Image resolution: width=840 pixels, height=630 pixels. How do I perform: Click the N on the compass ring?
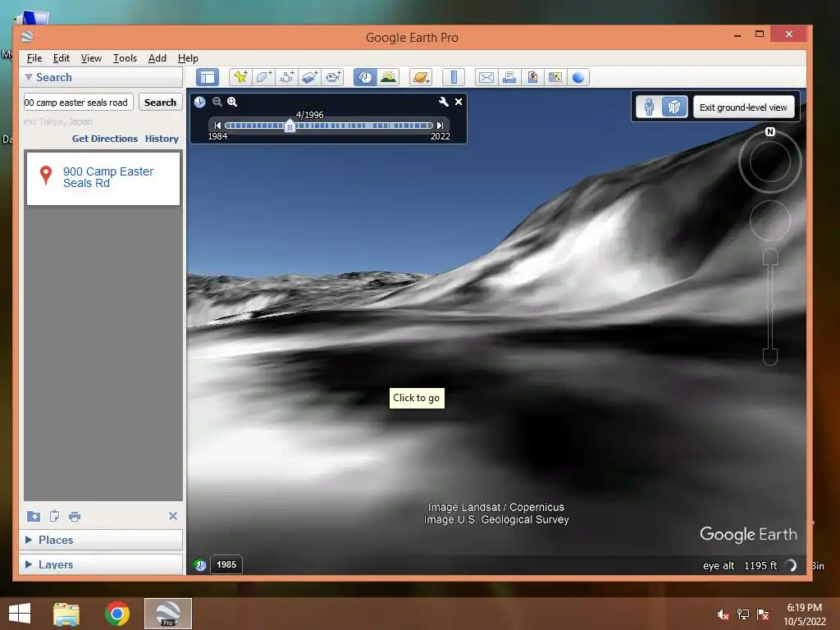769,132
